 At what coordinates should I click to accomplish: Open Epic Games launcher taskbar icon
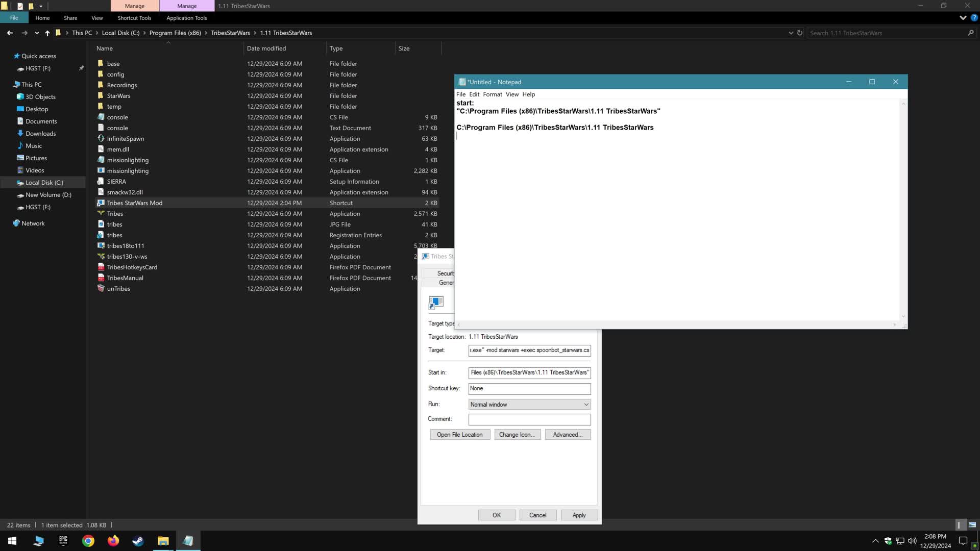coord(63,541)
